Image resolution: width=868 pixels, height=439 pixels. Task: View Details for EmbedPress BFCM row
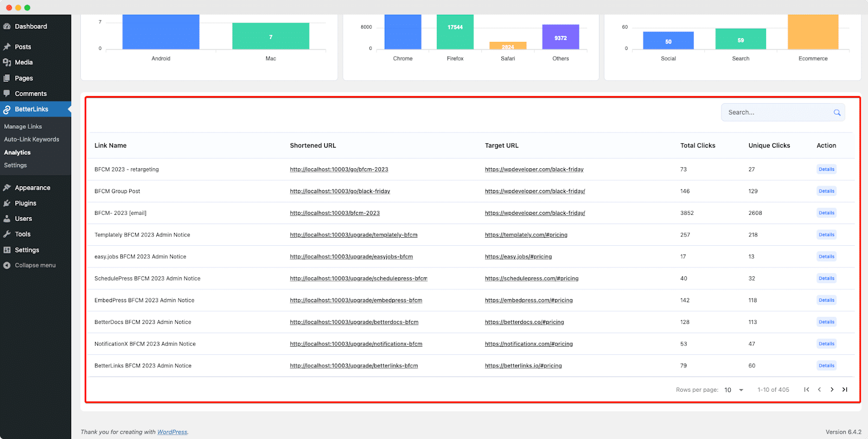[x=826, y=300]
